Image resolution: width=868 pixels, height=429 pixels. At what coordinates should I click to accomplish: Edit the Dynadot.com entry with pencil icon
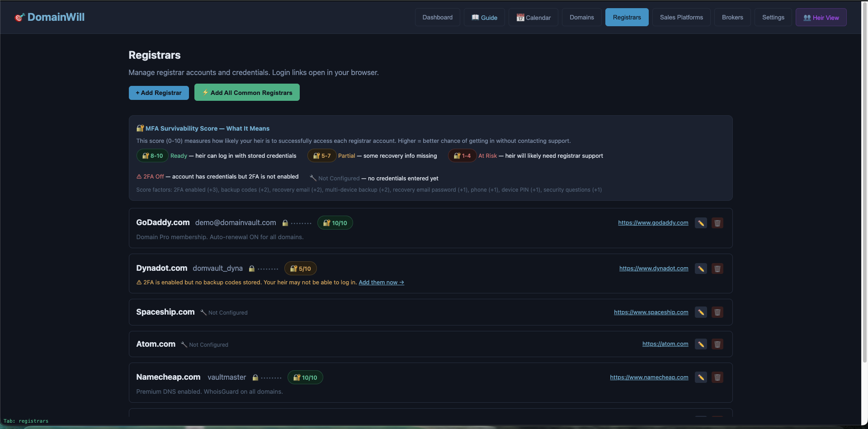[x=701, y=268]
